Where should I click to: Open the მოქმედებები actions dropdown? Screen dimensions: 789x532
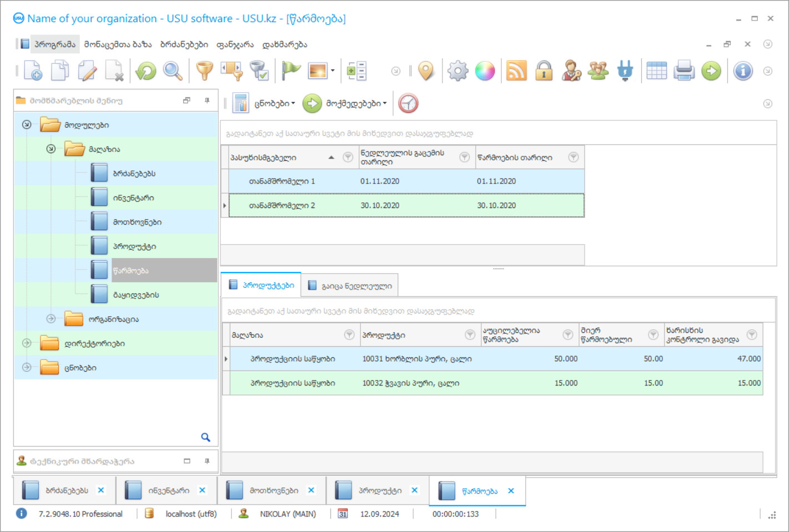point(345,103)
